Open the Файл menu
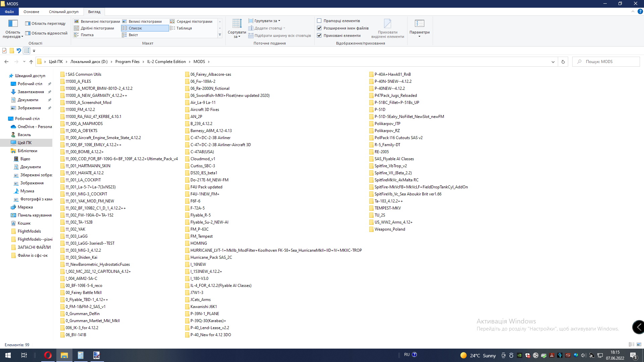 click(9, 12)
